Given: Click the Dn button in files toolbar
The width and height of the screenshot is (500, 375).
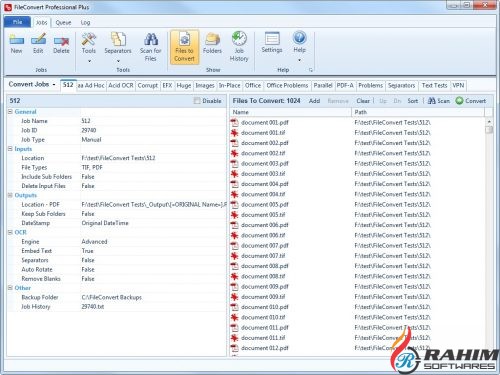Looking at the screenshot, I should coord(397,101).
